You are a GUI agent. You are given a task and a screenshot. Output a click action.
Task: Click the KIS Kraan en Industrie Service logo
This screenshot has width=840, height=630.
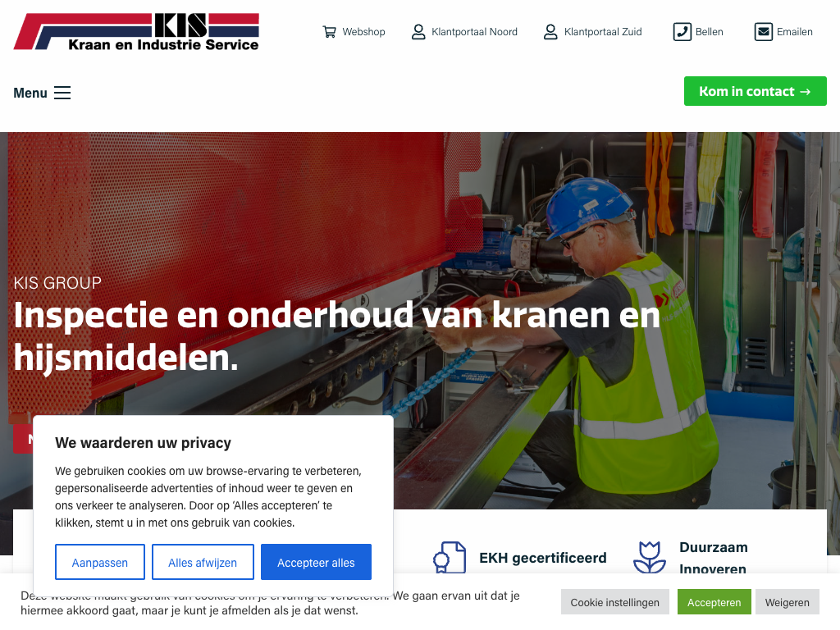137,32
